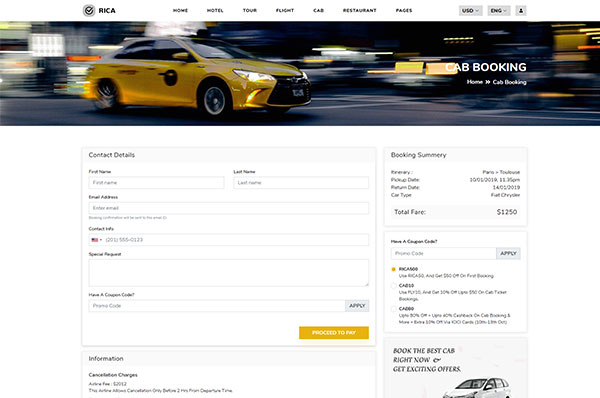Image resolution: width=600 pixels, height=398 pixels.
Task: Click the Book The Best Cab promo banner
Action: point(455,368)
